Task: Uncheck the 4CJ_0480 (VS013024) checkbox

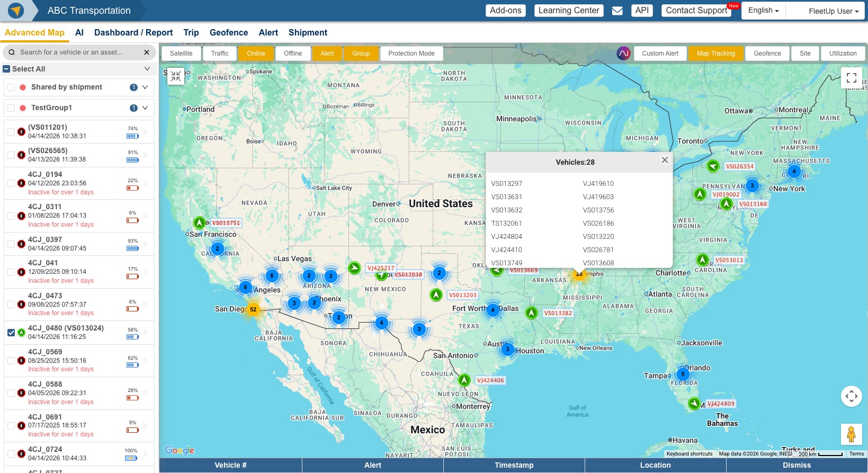Action: click(x=11, y=333)
